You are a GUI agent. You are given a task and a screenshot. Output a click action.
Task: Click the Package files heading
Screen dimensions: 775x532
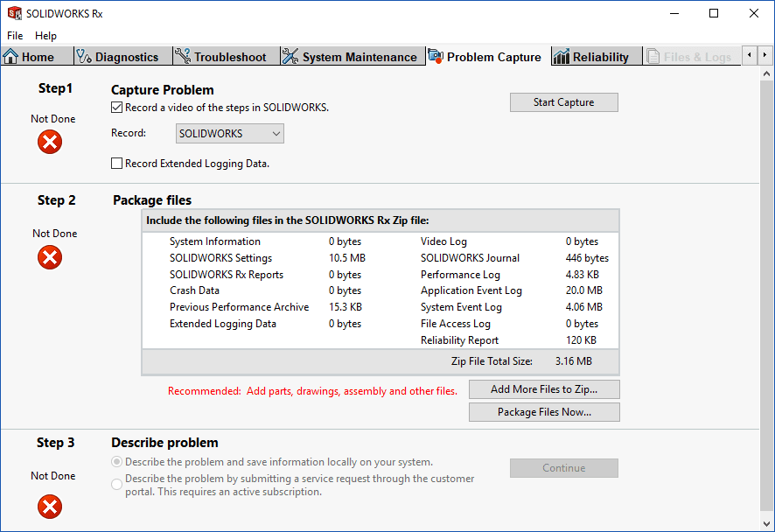point(152,200)
